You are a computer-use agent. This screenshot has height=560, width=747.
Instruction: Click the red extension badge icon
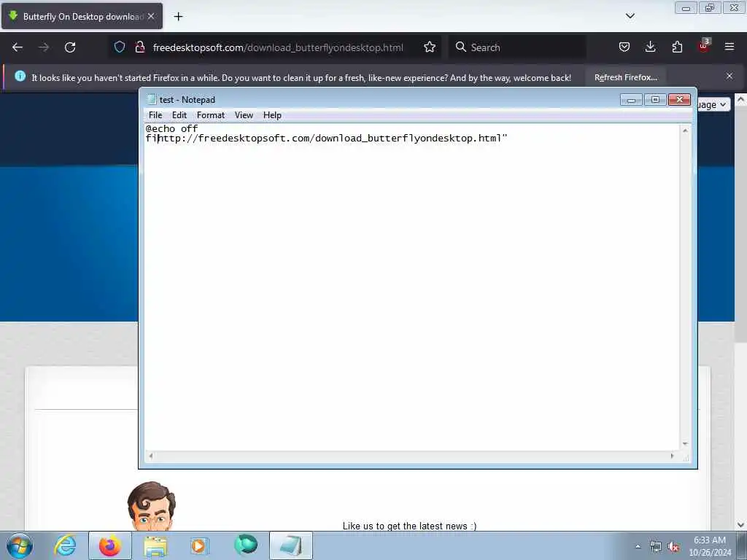click(x=704, y=46)
